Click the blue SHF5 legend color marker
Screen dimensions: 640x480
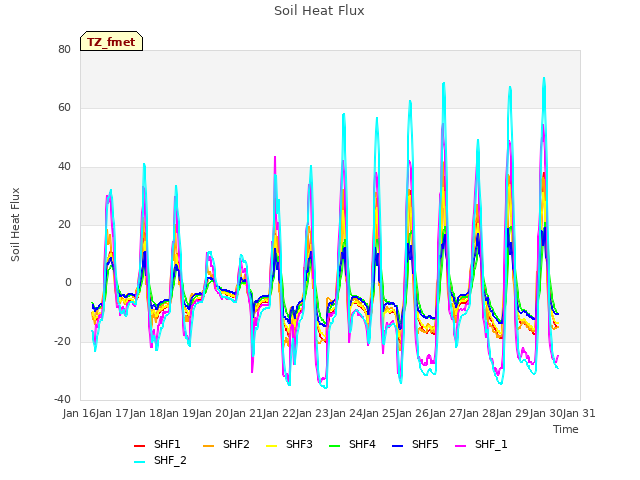(x=398, y=446)
